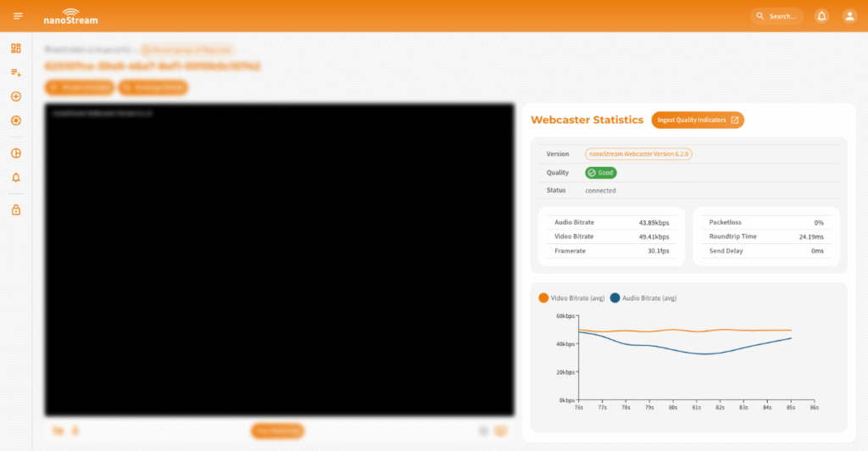Toggle the Audio Bitrate (avg) legend series

point(643,298)
